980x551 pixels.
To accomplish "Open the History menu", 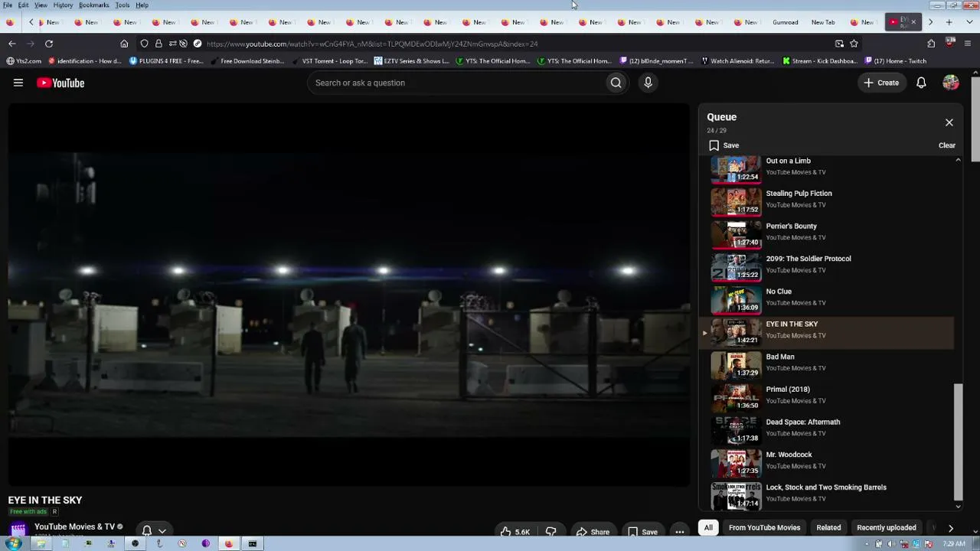I will 63,5.
